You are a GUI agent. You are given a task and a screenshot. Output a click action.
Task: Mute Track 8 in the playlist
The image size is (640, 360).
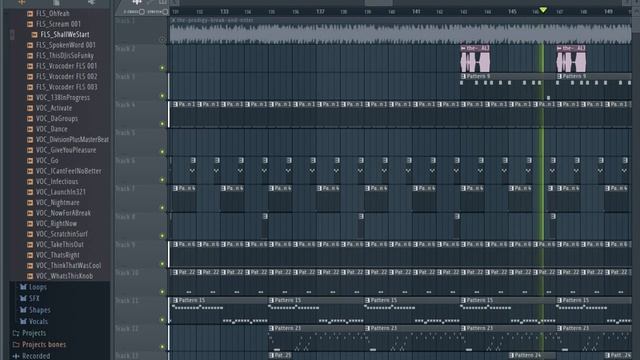coord(162,236)
